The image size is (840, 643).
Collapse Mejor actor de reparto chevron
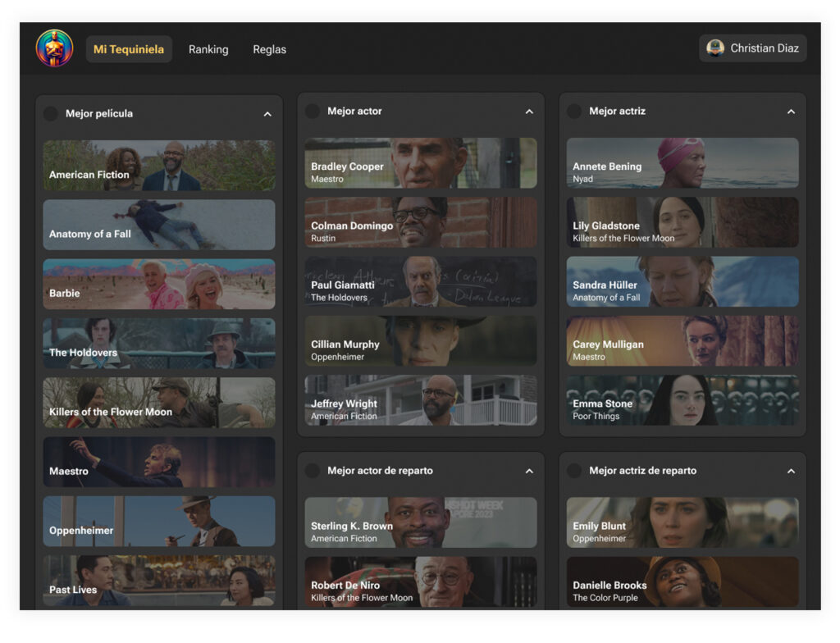[529, 471]
